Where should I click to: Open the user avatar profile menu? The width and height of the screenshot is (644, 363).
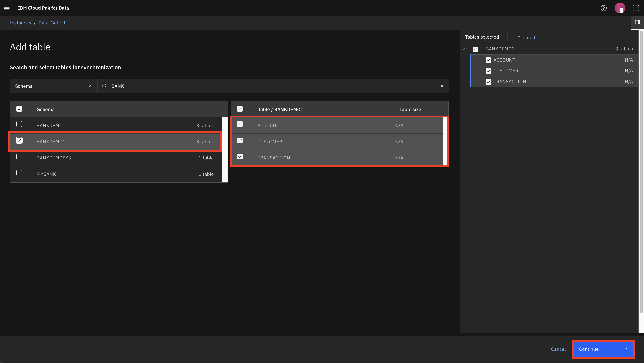[620, 8]
